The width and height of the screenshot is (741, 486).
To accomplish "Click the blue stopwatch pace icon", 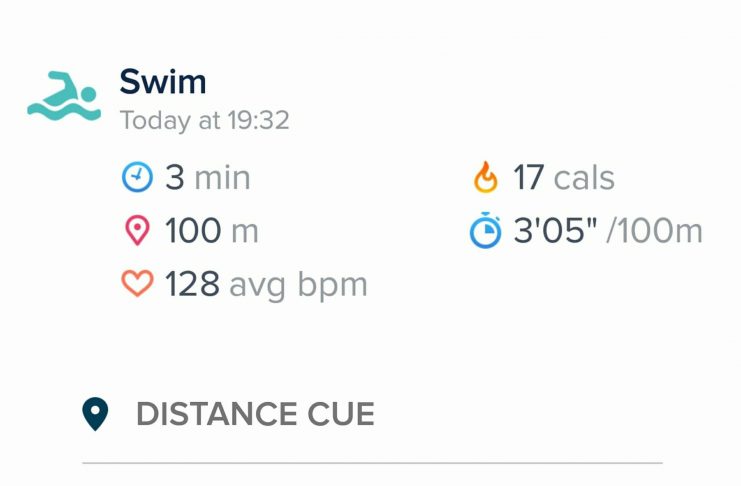I will [x=485, y=230].
